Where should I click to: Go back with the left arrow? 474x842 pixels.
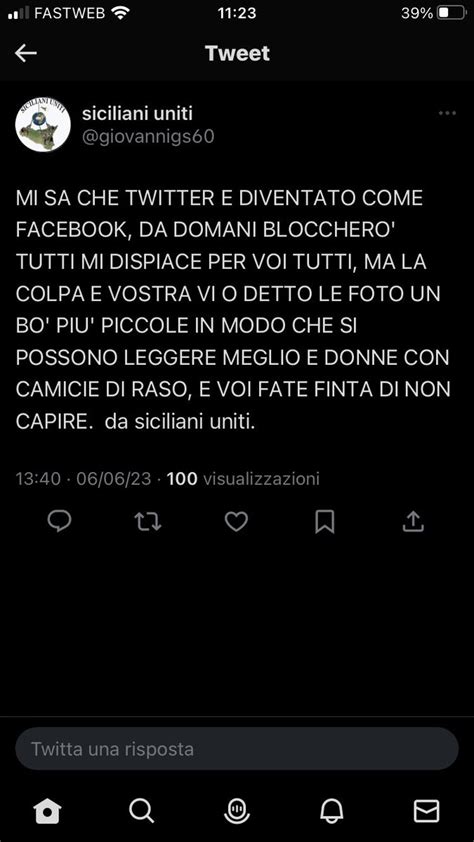tap(25, 53)
